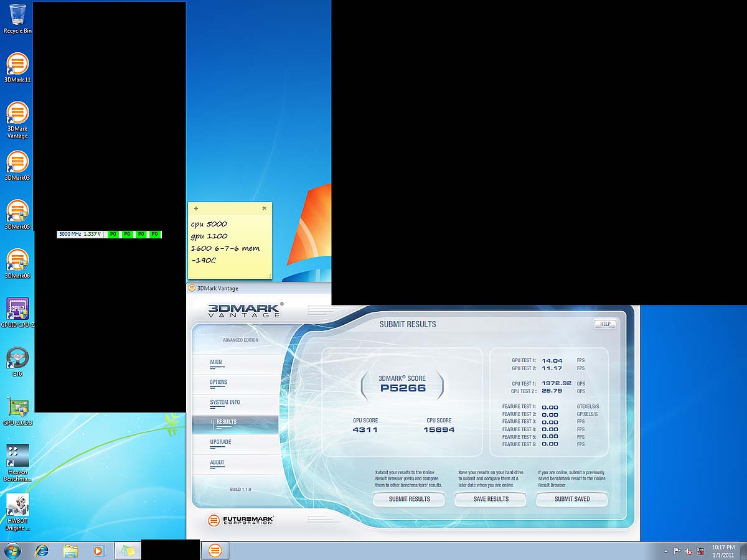Select the RESULTS section
Image resolution: width=747 pixels, height=560 pixels.
(x=235, y=424)
